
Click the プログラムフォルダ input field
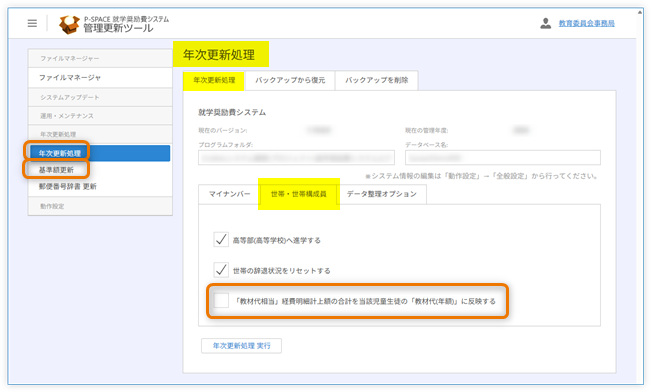(296, 158)
